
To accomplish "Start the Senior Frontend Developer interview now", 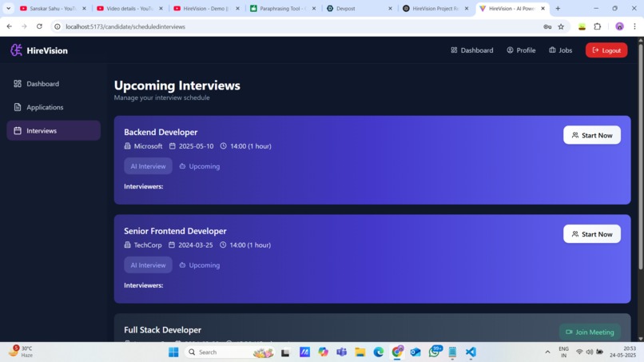I will coord(592,234).
